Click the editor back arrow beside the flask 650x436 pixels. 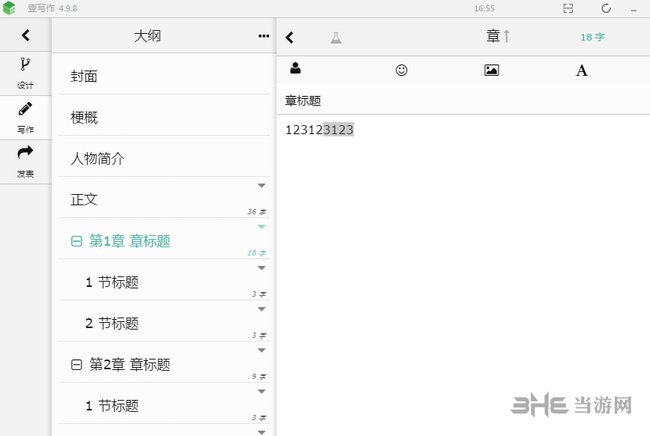pyautogui.click(x=289, y=37)
